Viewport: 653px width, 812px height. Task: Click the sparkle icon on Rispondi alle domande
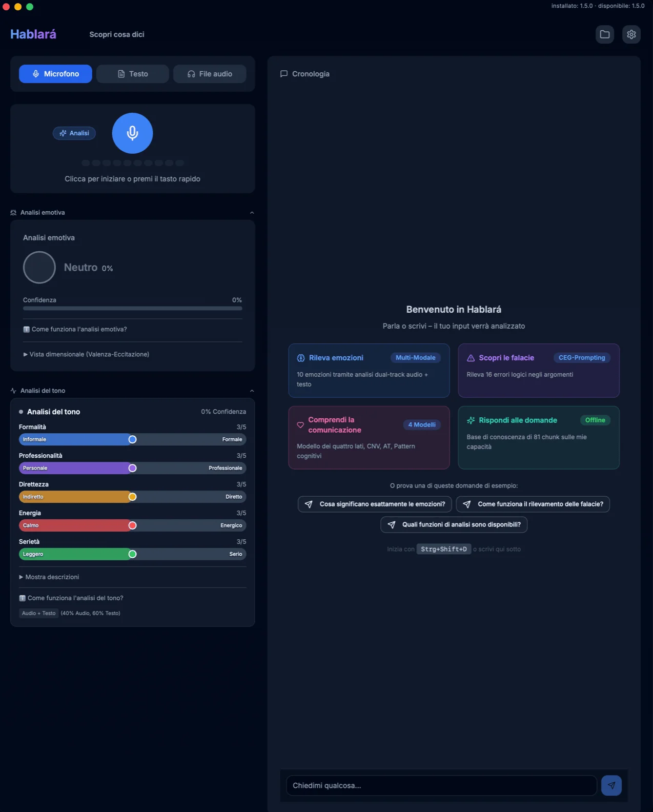(471, 420)
